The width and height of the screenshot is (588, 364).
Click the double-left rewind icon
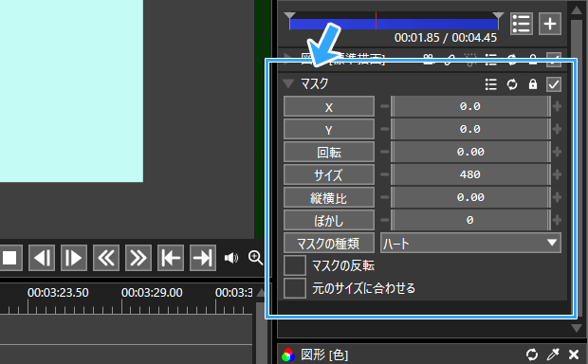[106, 258]
